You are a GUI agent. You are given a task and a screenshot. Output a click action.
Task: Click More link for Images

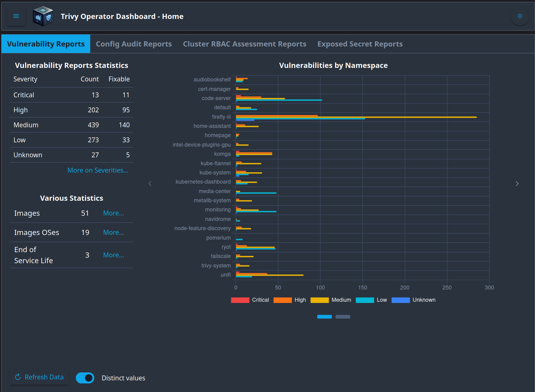(113, 213)
